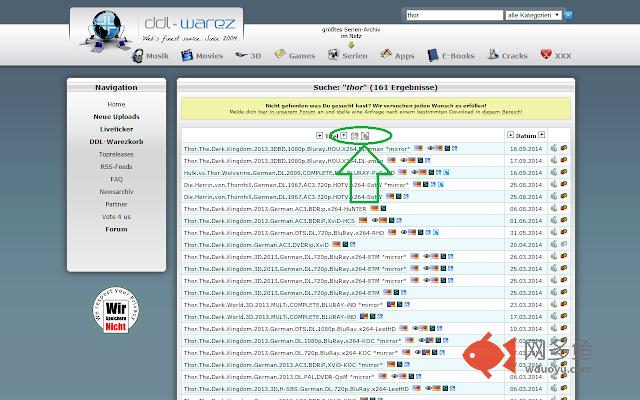Click dark square icon in HuNTER row

coord(383,208)
